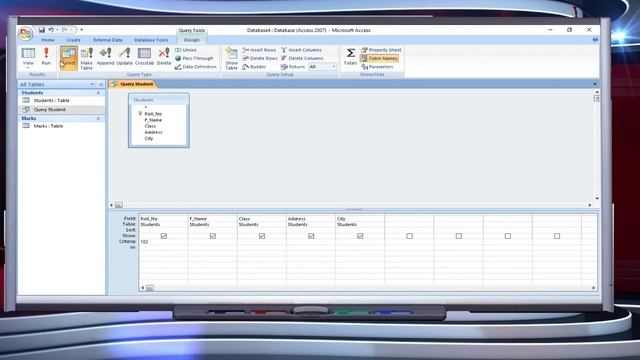Save the database with quick access icon

42,30
